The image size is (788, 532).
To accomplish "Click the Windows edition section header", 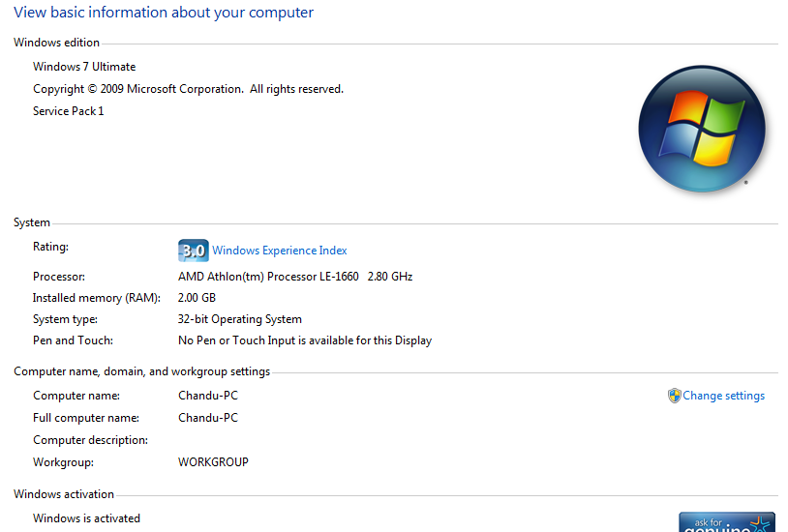I will tap(56, 43).
